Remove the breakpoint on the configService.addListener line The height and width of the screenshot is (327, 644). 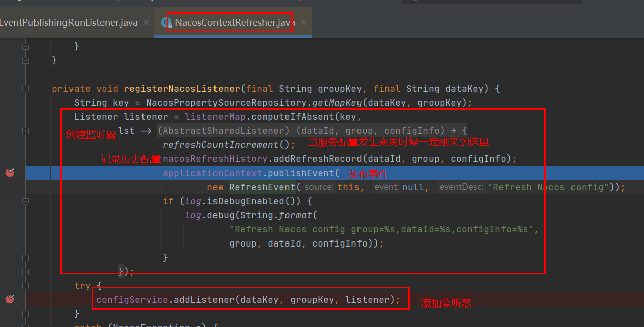click(x=10, y=299)
